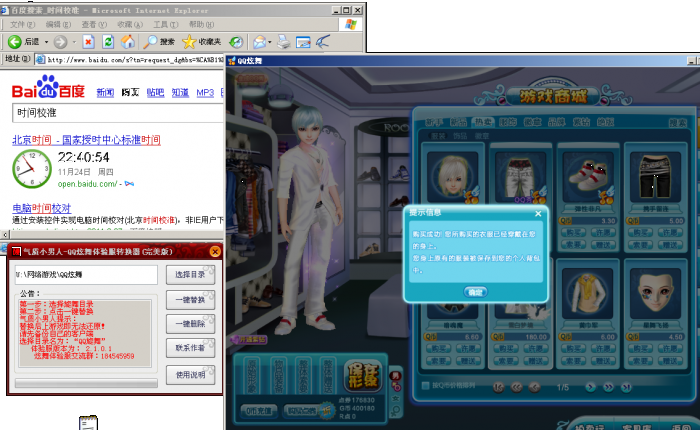Go to next shop page
Screen dimensions: 700x430
(x=590, y=387)
